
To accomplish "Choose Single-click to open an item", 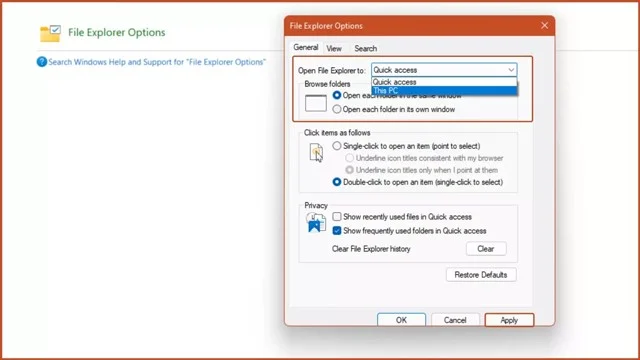I will [x=337, y=146].
